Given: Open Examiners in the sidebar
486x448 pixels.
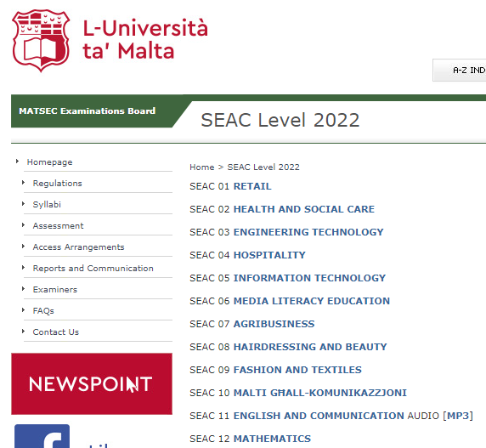Looking at the screenshot, I should [55, 290].
